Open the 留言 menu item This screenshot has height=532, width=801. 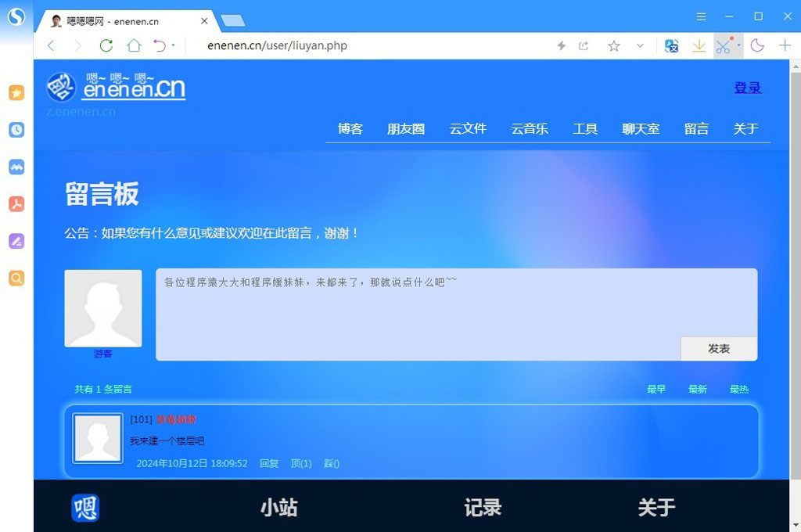(x=697, y=129)
